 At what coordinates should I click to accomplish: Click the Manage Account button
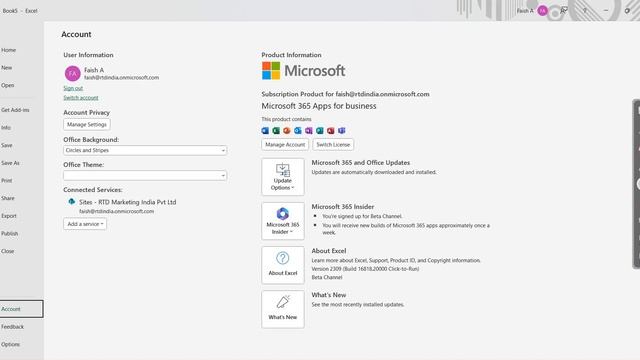click(x=285, y=144)
